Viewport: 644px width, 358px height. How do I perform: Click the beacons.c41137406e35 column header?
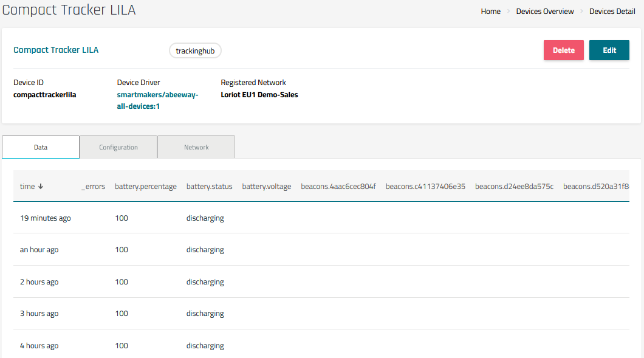(x=425, y=187)
